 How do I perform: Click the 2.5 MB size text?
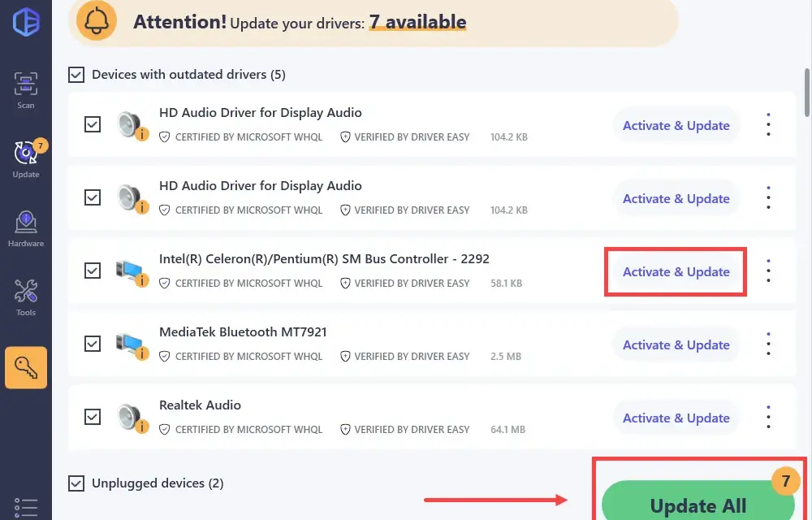(506, 357)
